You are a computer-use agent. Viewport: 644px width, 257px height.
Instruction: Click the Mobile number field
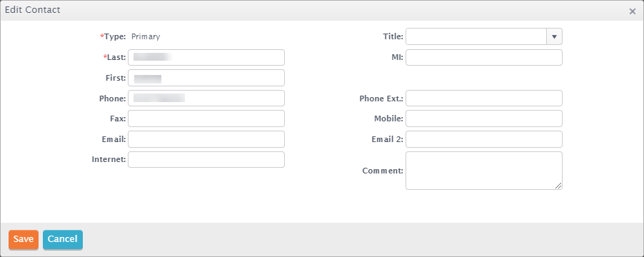484,119
